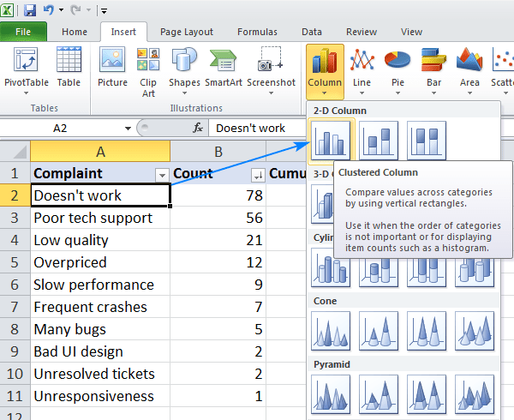Click the Bar chart type button
The height and width of the screenshot is (420, 514).
coord(433,69)
